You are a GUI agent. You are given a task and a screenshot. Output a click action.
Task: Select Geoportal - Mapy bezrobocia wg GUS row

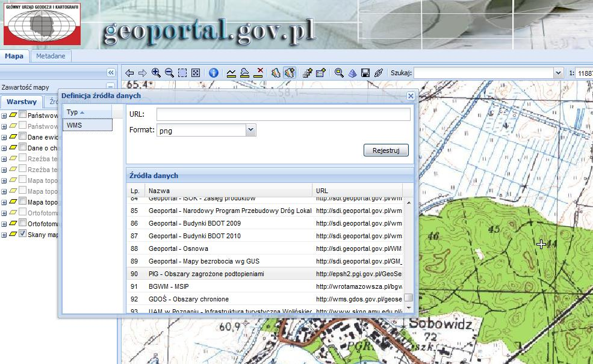(x=265, y=261)
